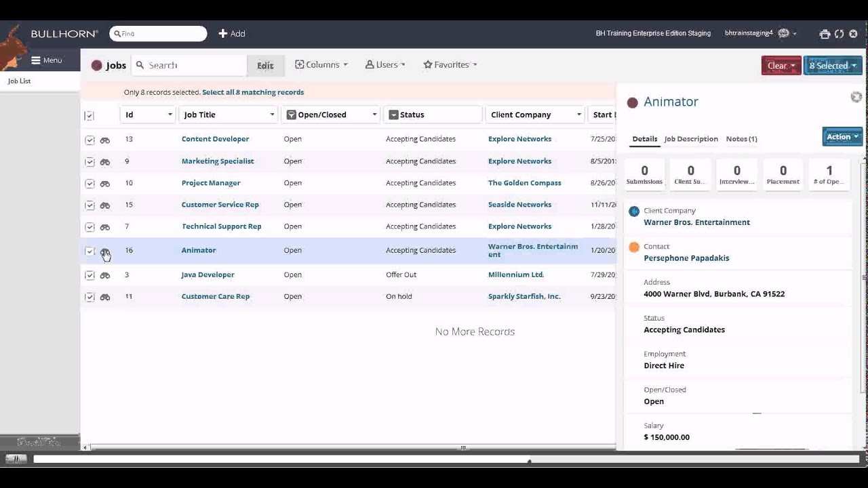This screenshot has width=868, height=488.
Task: Click the Edit button near search
Action: [265, 66]
